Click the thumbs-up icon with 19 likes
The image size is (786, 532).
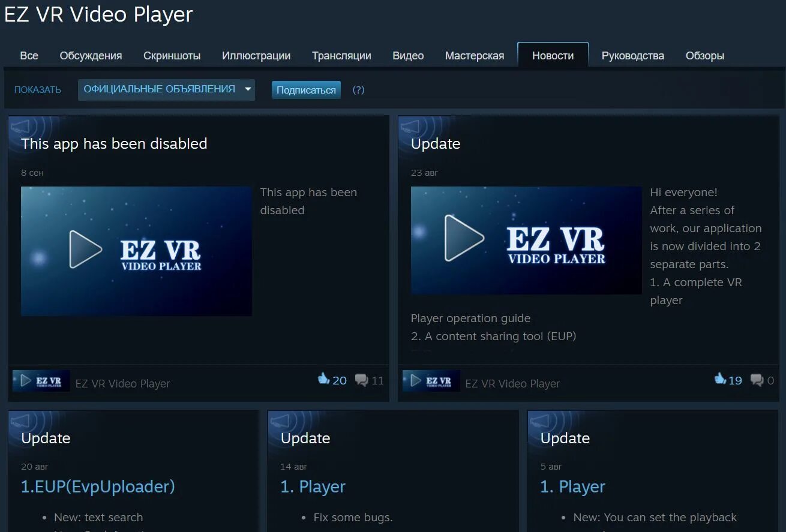click(720, 378)
